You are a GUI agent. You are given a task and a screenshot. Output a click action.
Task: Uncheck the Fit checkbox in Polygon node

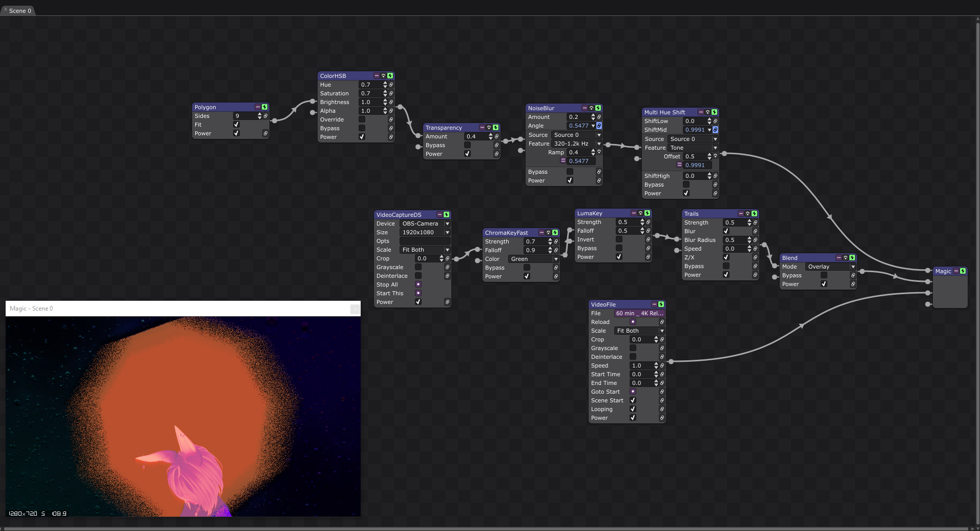point(236,125)
